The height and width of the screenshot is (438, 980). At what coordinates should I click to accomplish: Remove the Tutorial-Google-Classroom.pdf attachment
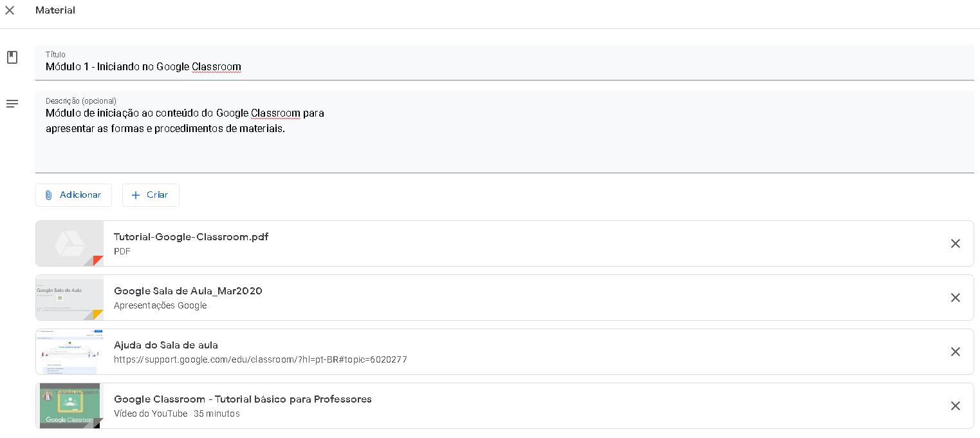tap(956, 243)
